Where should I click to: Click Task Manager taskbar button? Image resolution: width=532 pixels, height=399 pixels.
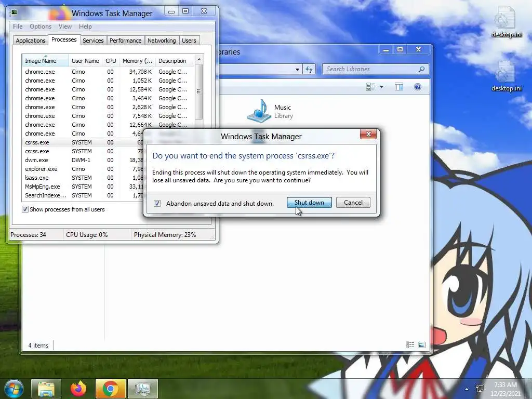(142, 389)
